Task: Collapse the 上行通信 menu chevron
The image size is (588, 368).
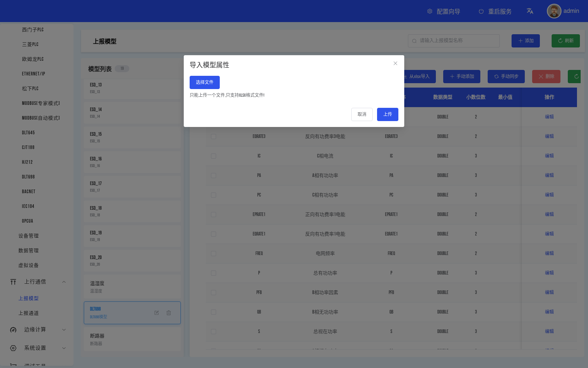Action: (x=64, y=282)
